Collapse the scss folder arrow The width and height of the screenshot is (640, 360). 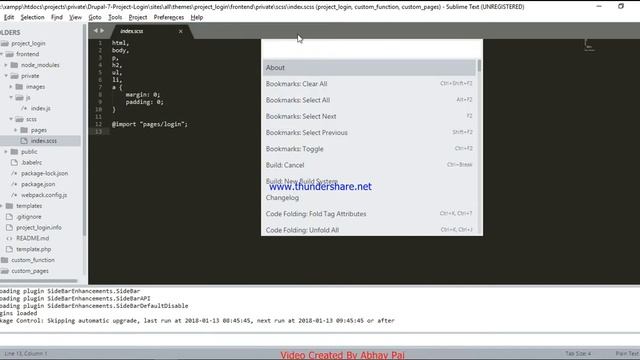[x=11, y=119]
